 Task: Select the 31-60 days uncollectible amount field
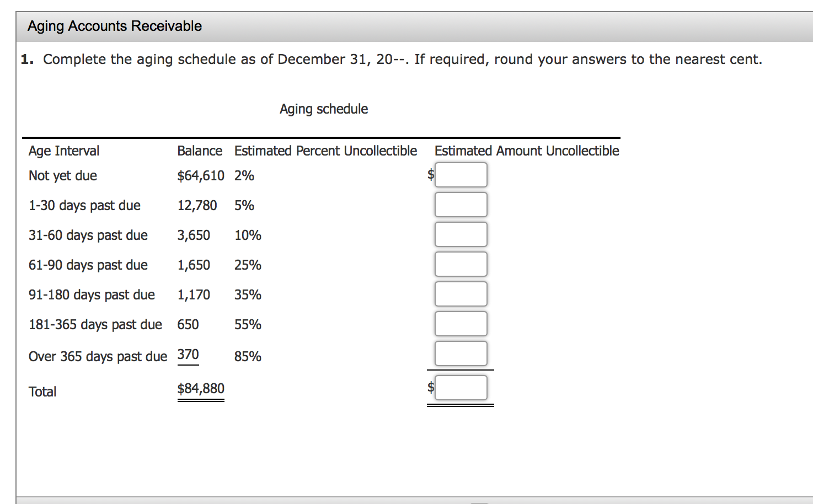[x=461, y=234]
